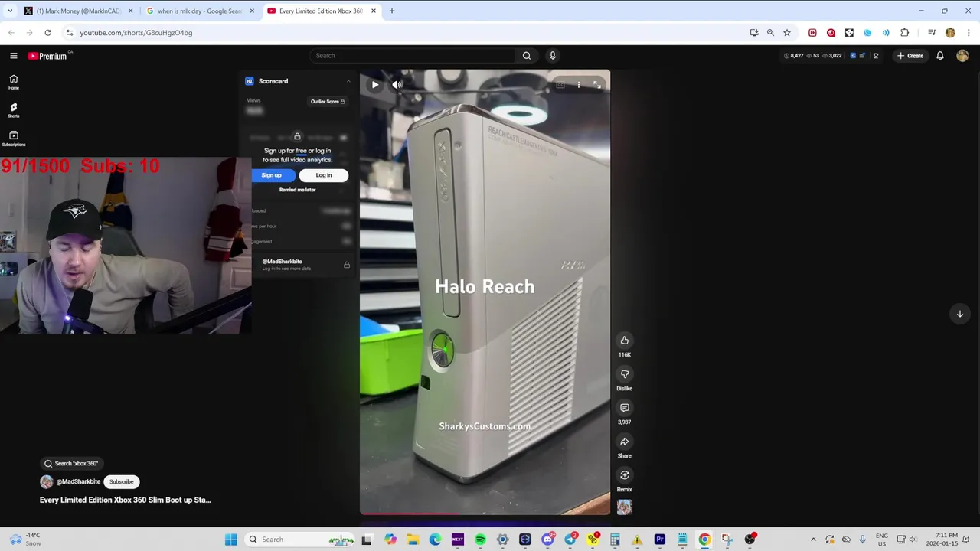This screenshot has width=980, height=551.
Task: Click the install app icon in address bar
Action: point(754,33)
